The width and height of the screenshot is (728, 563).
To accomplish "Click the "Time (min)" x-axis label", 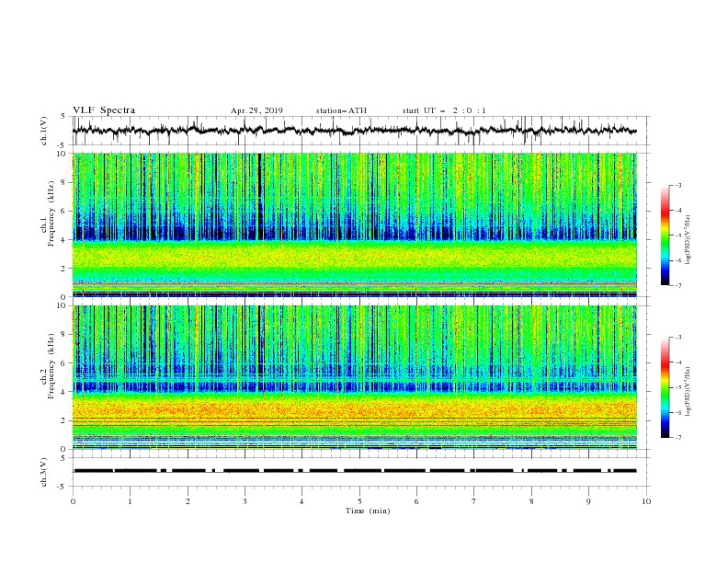I will coord(368,511).
